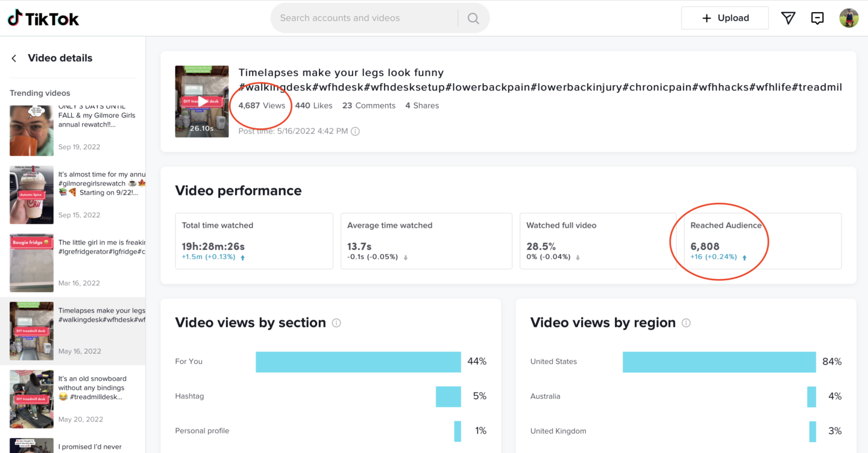The image size is (868, 453).
Task: Click the Watched full video down arrow
Action: pyautogui.click(x=577, y=257)
